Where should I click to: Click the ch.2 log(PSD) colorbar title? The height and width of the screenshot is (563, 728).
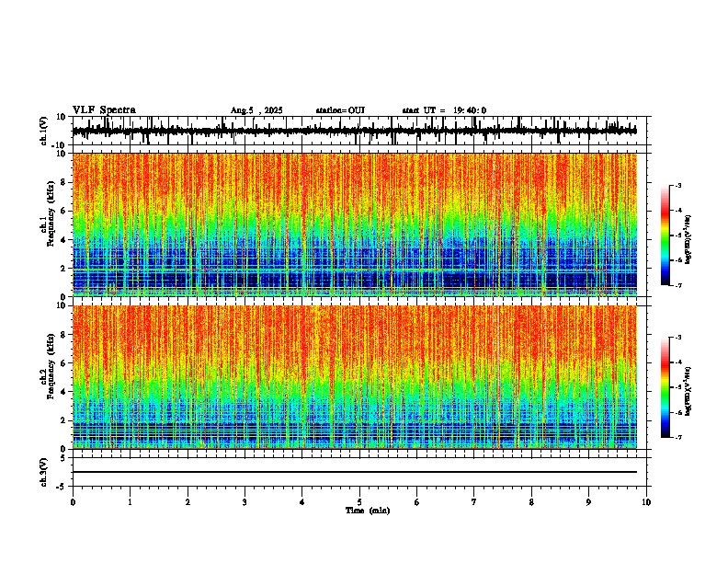pyautogui.click(x=688, y=391)
